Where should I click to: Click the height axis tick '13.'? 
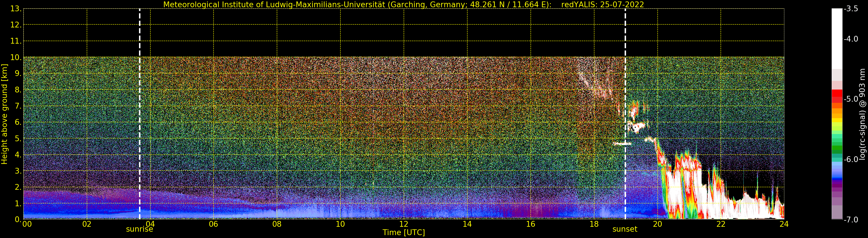pyautogui.click(x=16, y=9)
